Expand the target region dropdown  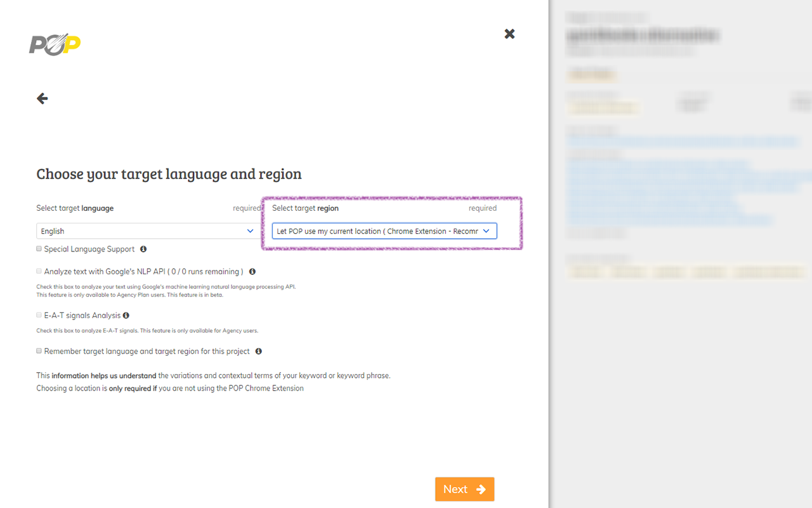pos(384,231)
